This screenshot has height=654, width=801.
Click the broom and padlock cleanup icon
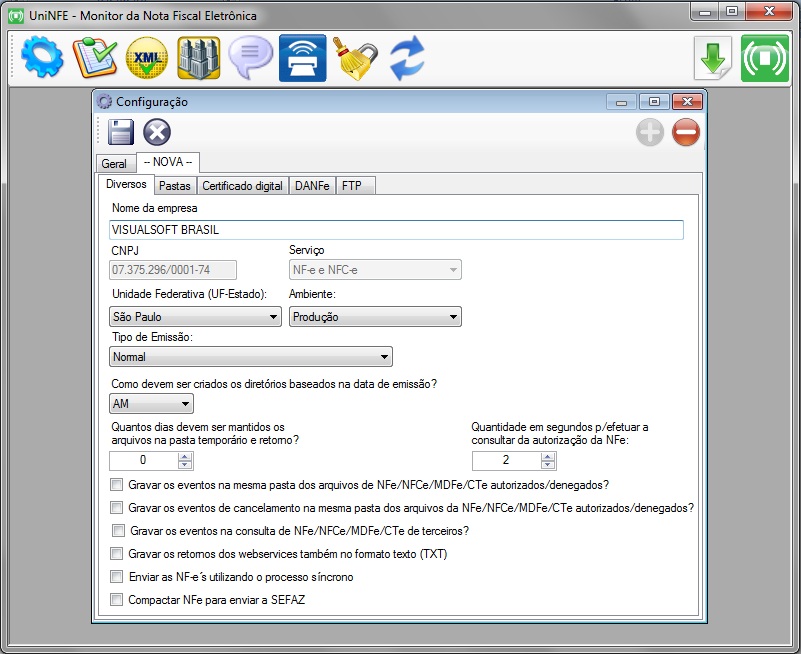point(355,58)
